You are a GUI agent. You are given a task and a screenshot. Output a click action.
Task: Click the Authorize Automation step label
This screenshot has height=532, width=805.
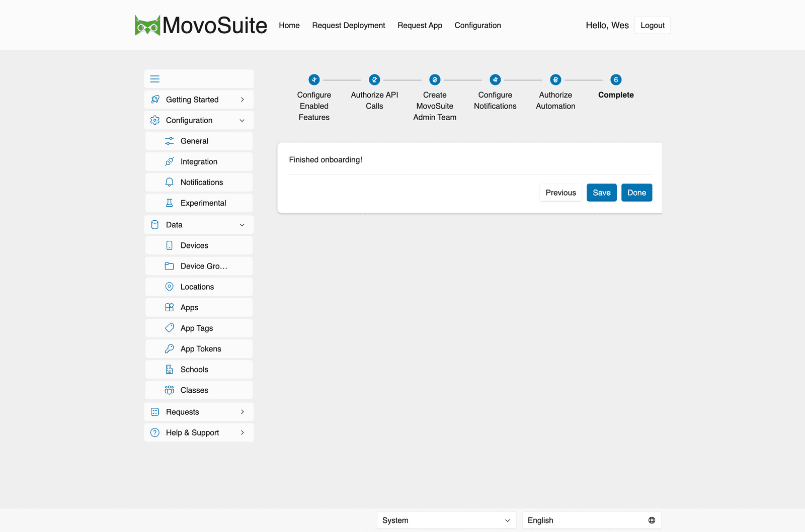coord(555,101)
